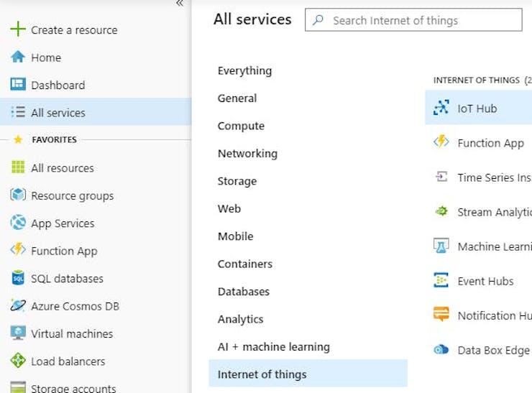Click the SQL databases icon
The height and width of the screenshot is (393, 532).
tap(18, 278)
